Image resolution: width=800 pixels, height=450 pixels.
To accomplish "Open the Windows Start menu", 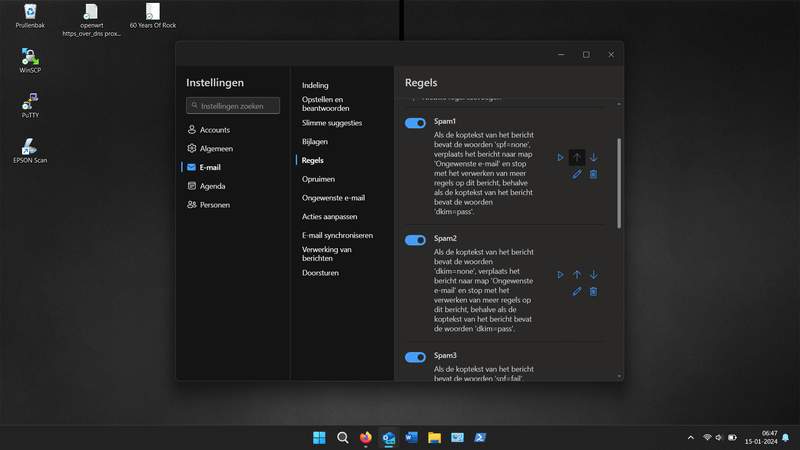I will click(319, 438).
